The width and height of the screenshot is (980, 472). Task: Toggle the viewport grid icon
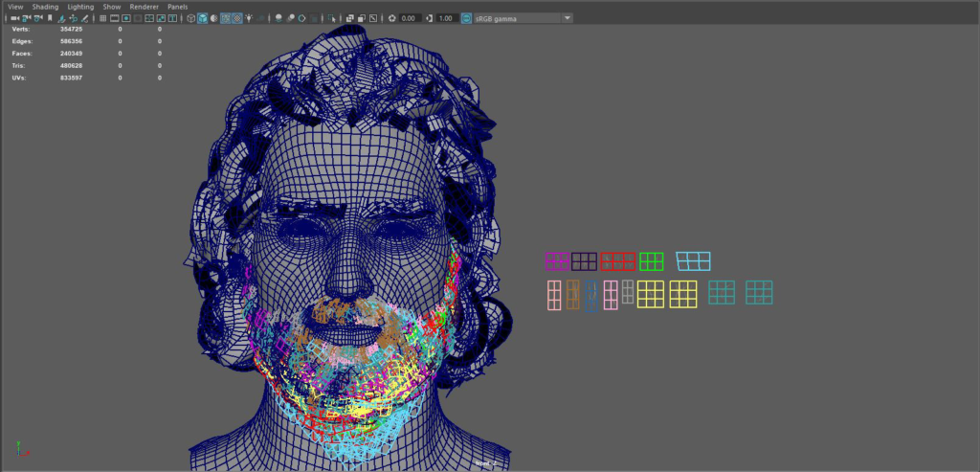pyautogui.click(x=103, y=18)
